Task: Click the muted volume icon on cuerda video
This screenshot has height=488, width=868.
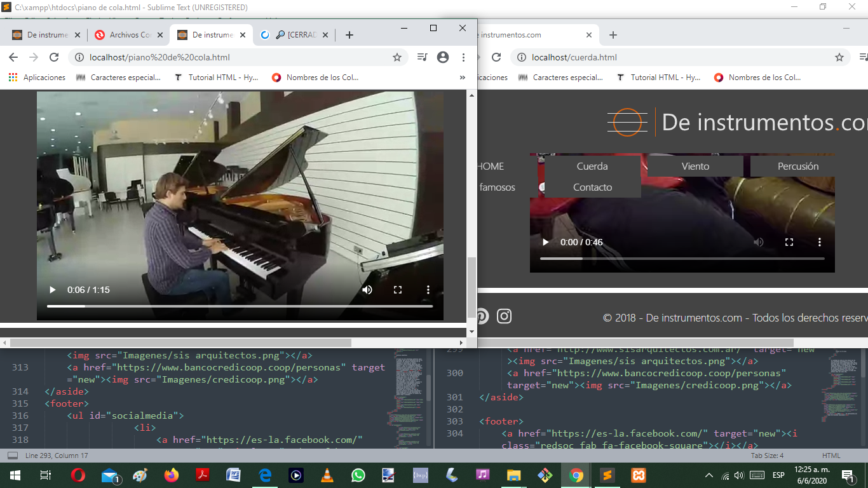Action: 759,242
